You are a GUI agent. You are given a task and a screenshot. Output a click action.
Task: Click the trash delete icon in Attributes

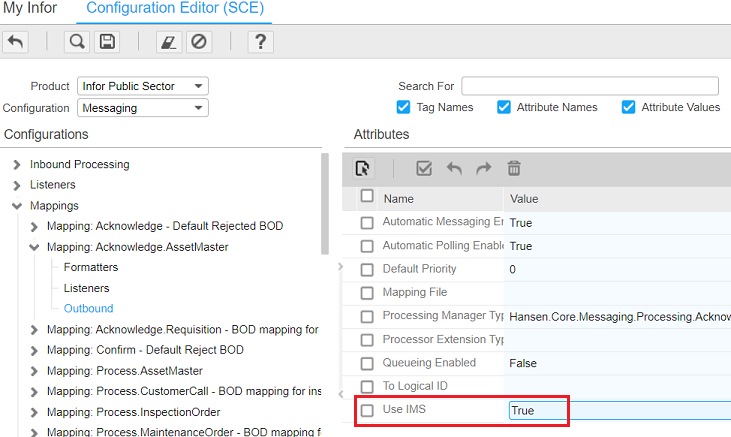pyautogui.click(x=514, y=168)
